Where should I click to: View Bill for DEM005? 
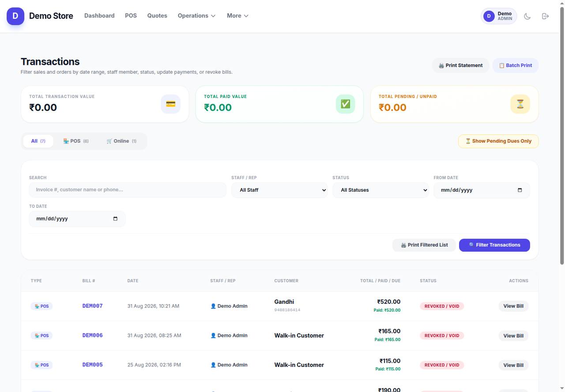point(513,366)
